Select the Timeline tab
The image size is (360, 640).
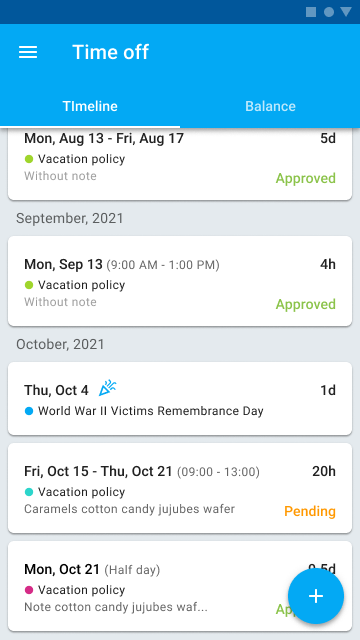click(90, 106)
